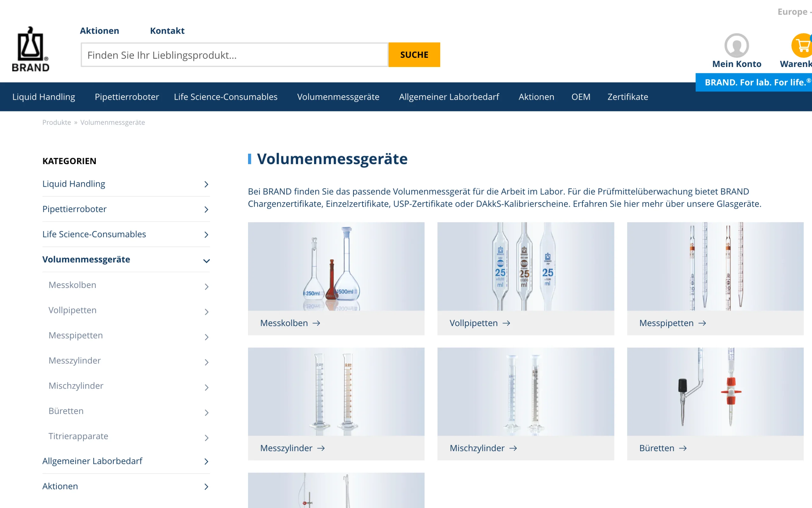Open Europe region selector
Image resolution: width=812 pixels, height=508 pixels.
pyautogui.click(x=794, y=12)
